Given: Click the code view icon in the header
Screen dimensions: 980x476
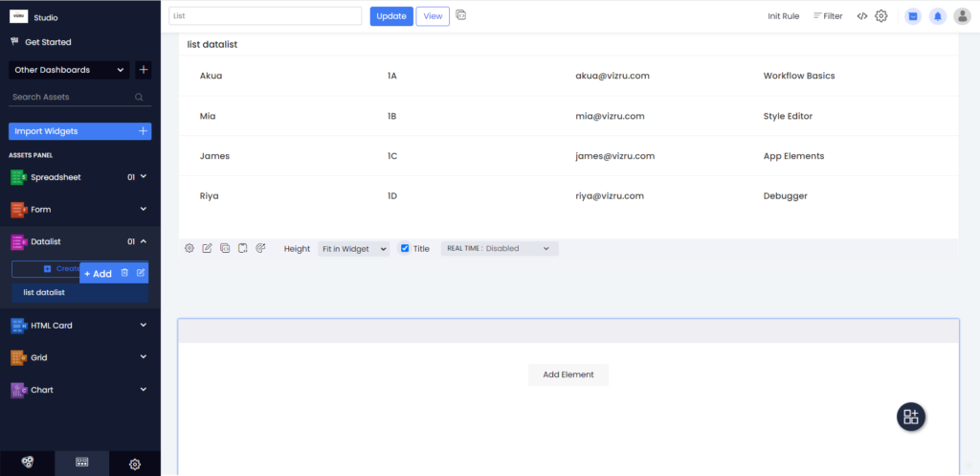Looking at the screenshot, I should coord(862,16).
